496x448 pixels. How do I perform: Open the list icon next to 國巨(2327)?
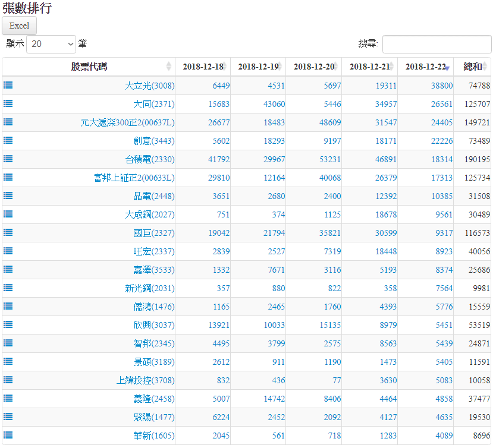[8, 232]
